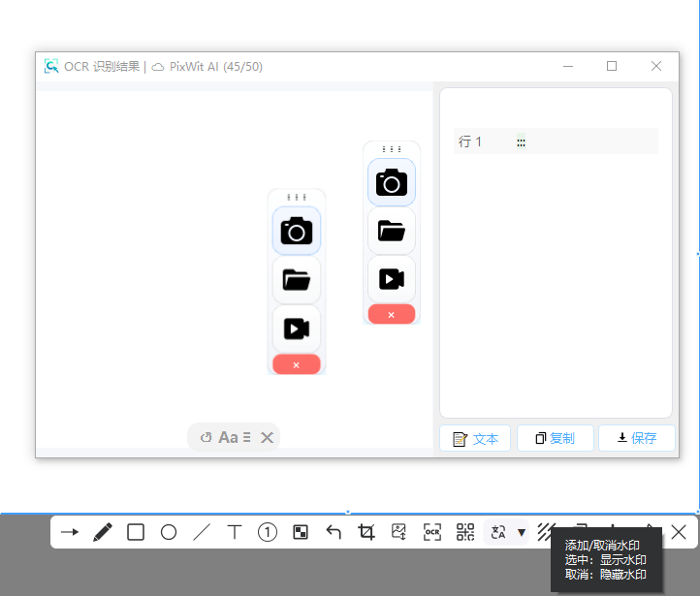This screenshot has height=596, width=700.
Task: Scan QR code with toolbar icon
Action: click(465, 532)
